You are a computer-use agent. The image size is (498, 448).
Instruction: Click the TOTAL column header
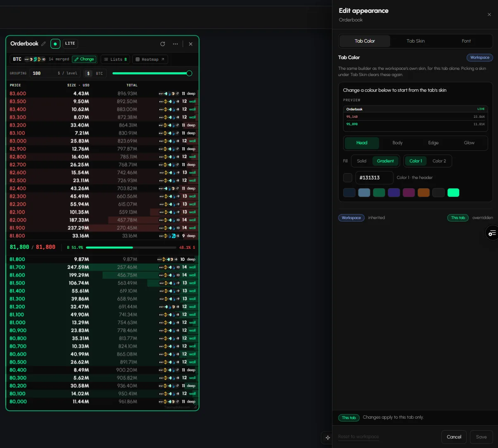(x=132, y=85)
